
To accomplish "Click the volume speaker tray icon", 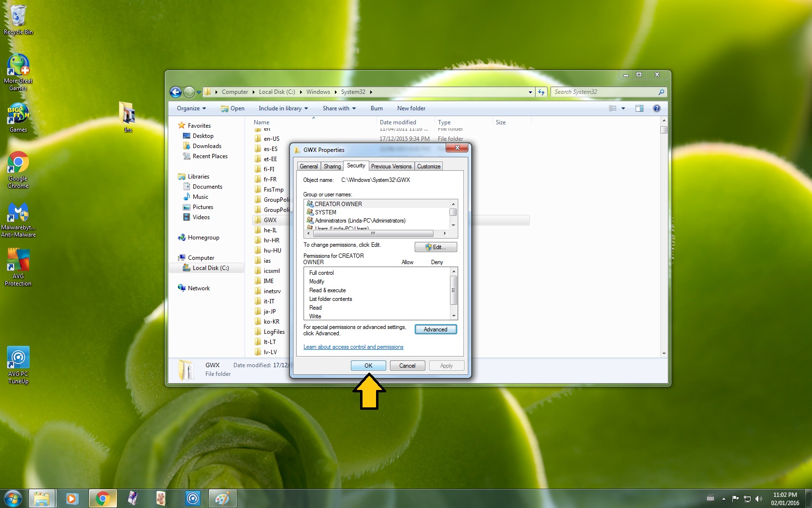I will [759, 499].
